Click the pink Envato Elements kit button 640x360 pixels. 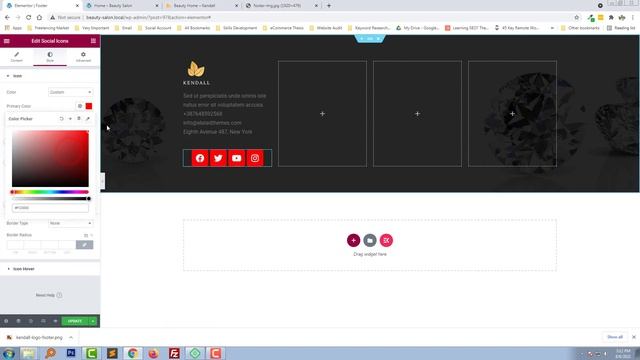coord(386,240)
